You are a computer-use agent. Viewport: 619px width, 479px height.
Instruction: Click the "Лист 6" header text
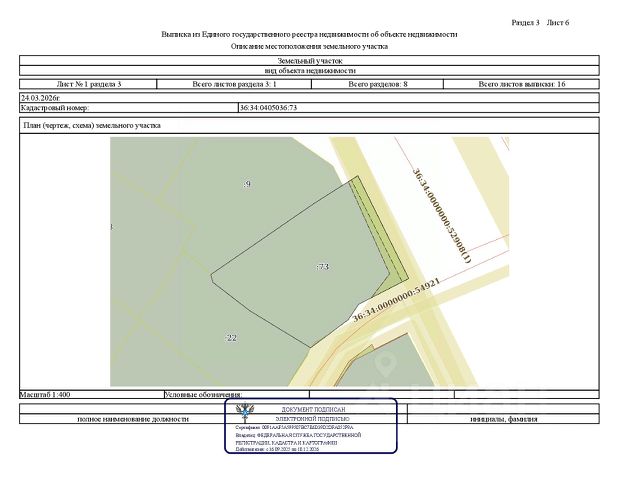pyautogui.click(x=558, y=23)
